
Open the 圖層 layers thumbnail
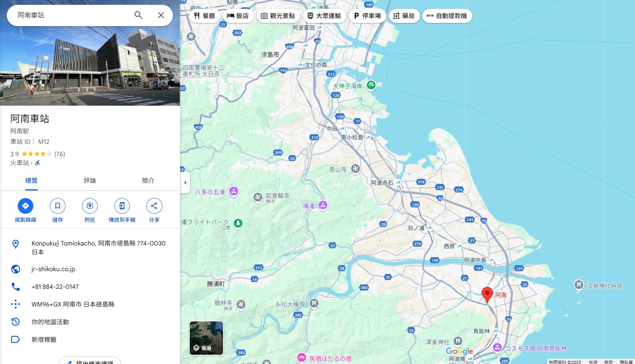206,338
